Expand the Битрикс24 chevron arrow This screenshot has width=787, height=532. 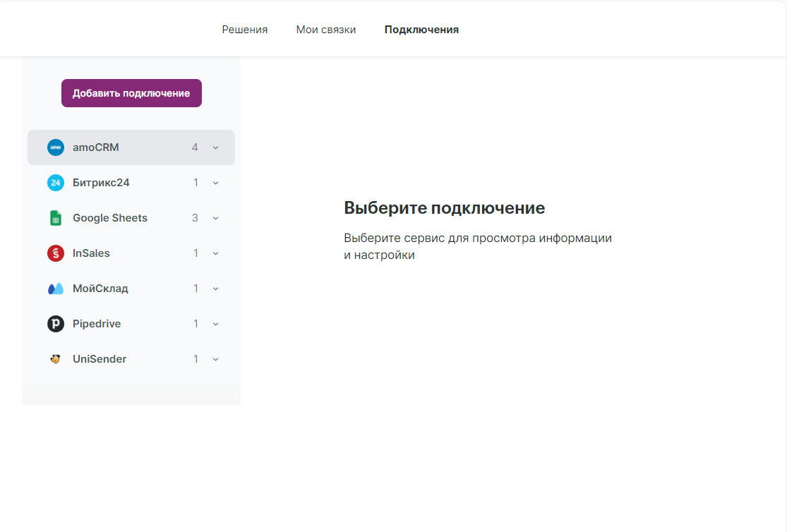(x=216, y=183)
